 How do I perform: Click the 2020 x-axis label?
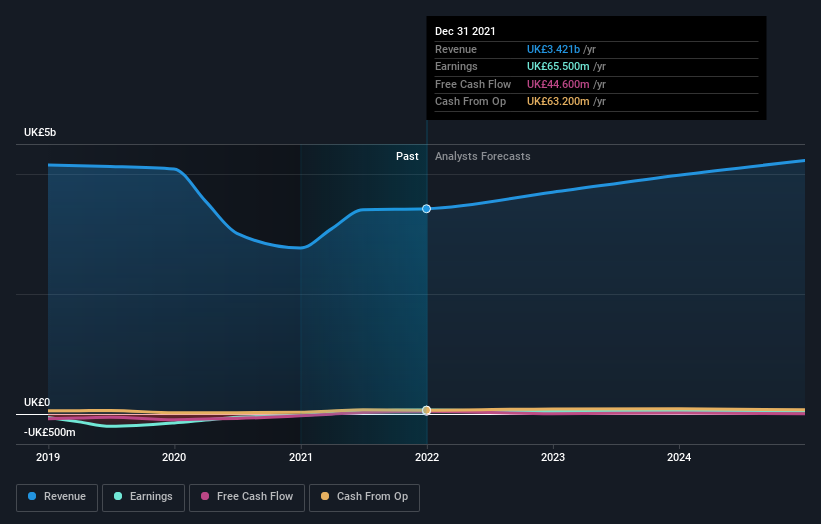point(174,458)
